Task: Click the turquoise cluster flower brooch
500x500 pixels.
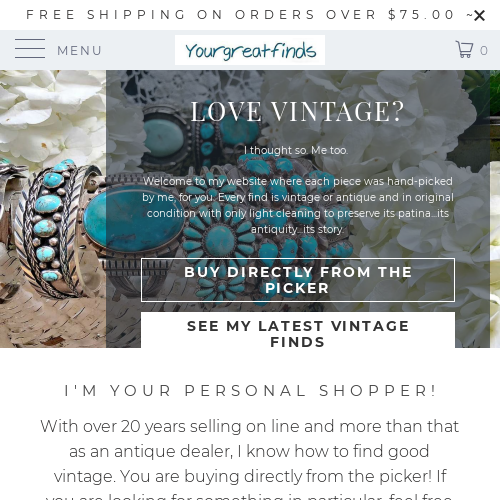Action: [x=220, y=242]
